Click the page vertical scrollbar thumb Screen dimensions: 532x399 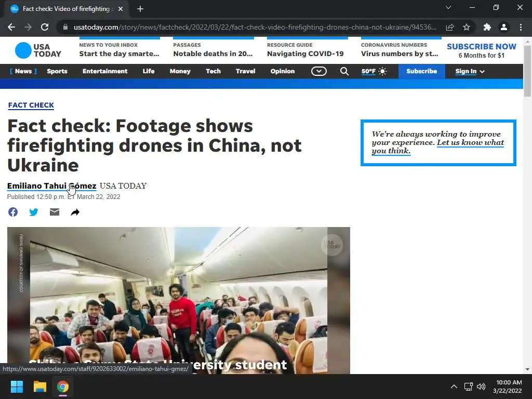[x=527, y=71]
